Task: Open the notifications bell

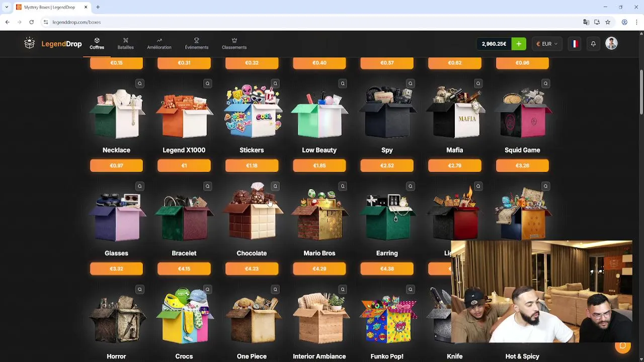Action: [593, 44]
